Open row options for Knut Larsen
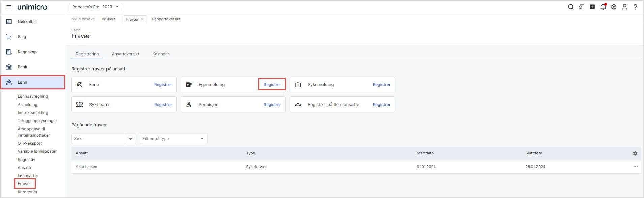 tap(635, 167)
